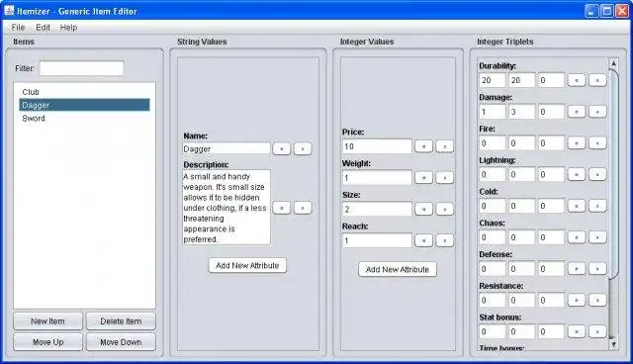Click the second Lightning value field
Image resolution: width=633 pixels, height=364 pixels.
point(521,175)
